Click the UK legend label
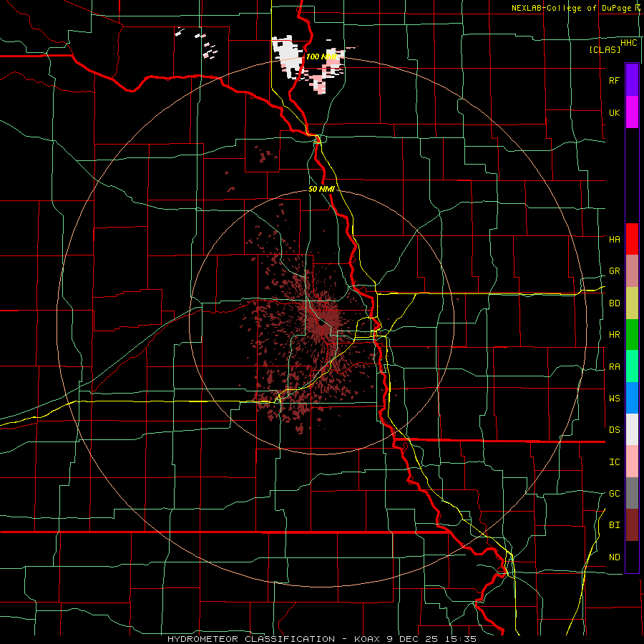This screenshot has width=644, height=644. 614,113
